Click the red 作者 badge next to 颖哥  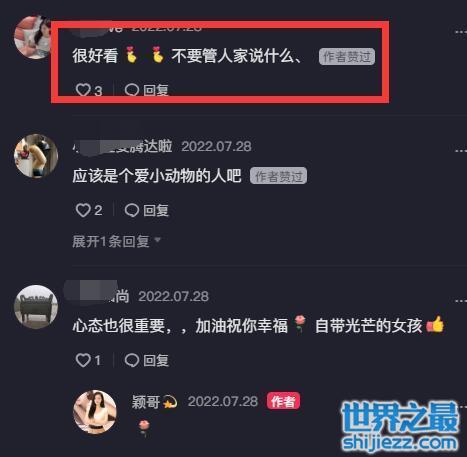point(283,401)
